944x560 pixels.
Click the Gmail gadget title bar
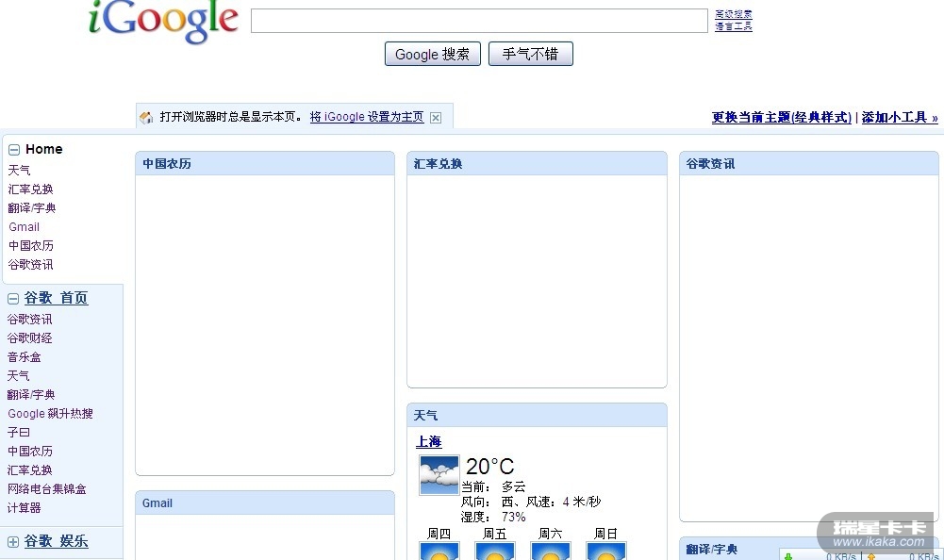click(x=265, y=502)
